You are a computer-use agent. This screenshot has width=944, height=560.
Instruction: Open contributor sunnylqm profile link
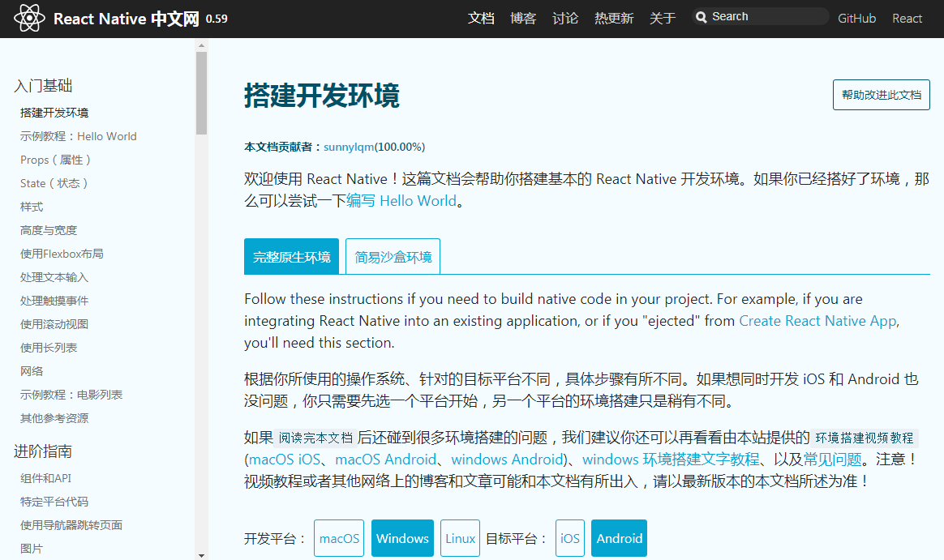[x=349, y=147]
